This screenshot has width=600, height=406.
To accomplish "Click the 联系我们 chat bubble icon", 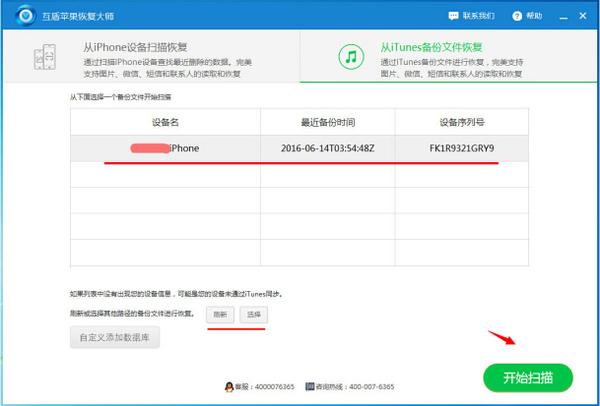I will pos(453,16).
